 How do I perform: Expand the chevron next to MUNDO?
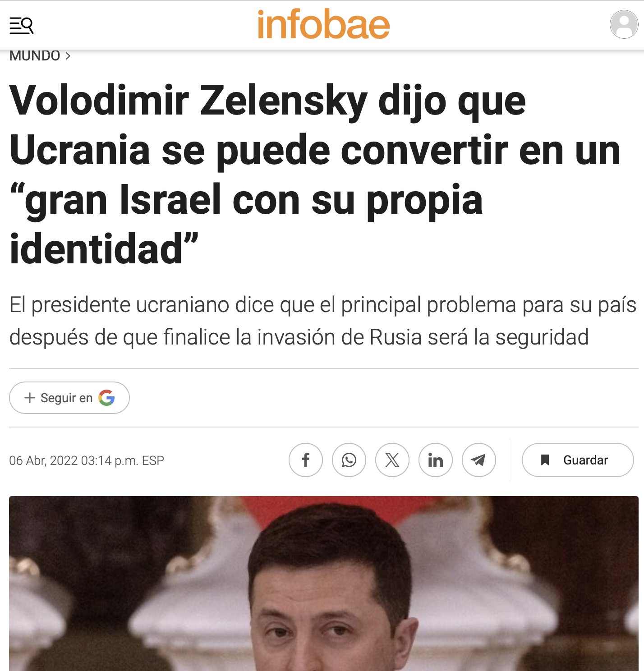point(68,56)
